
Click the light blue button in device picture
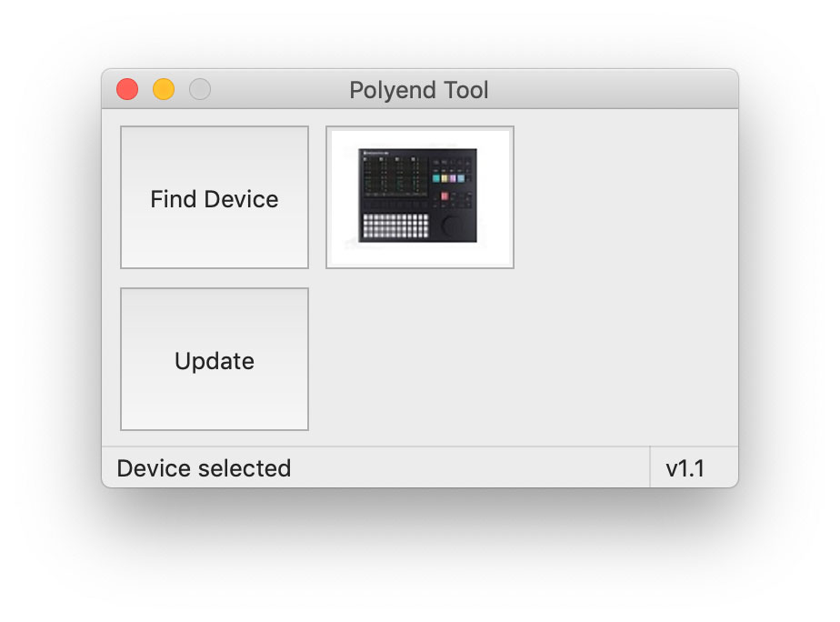tap(461, 178)
